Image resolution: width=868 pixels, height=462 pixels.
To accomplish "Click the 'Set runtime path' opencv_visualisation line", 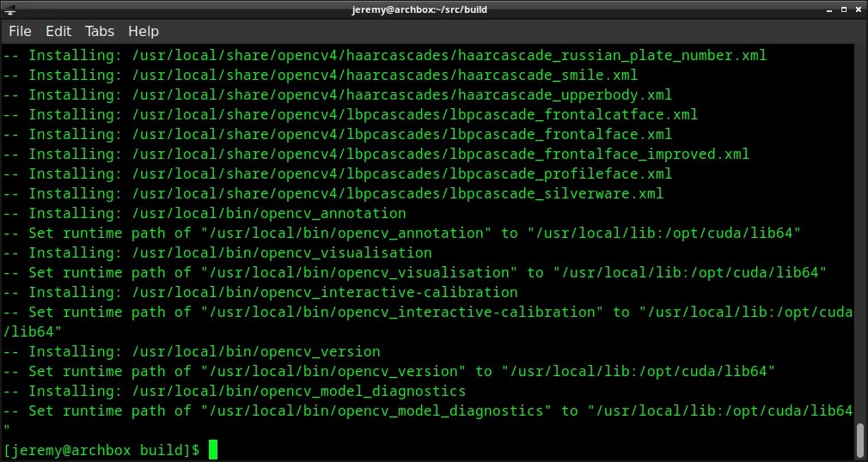I will point(415,273).
